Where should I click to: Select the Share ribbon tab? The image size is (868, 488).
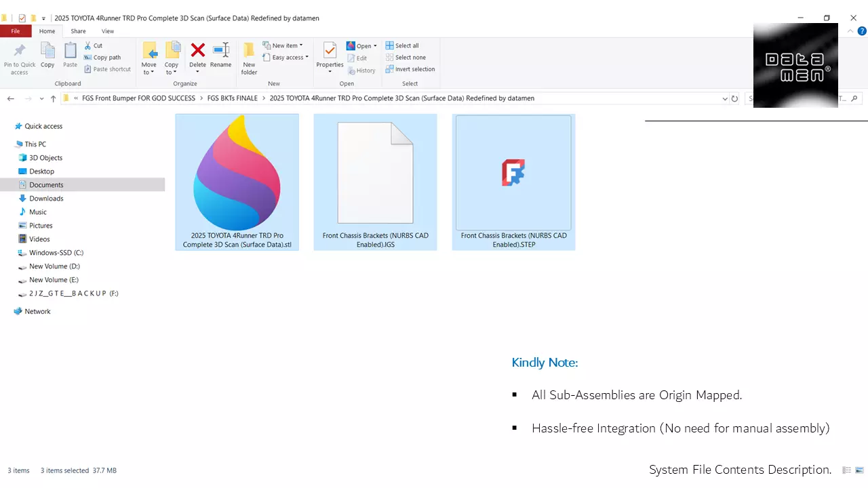tap(78, 31)
